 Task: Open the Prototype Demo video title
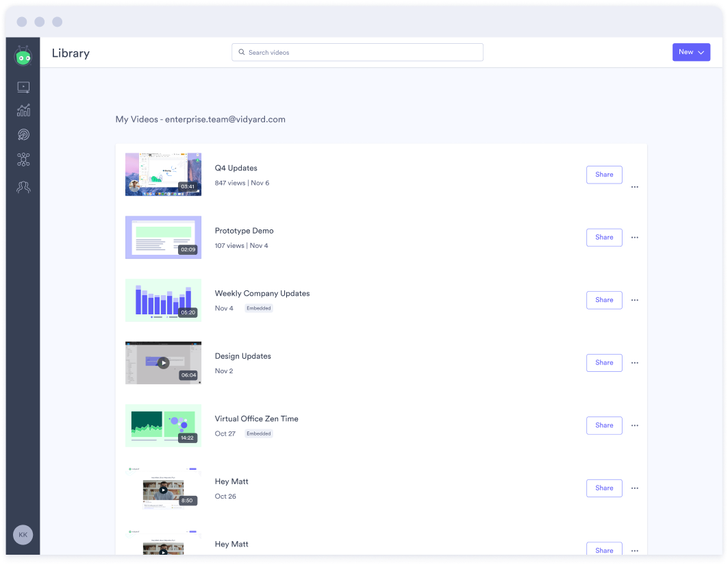pyautogui.click(x=244, y=231)
